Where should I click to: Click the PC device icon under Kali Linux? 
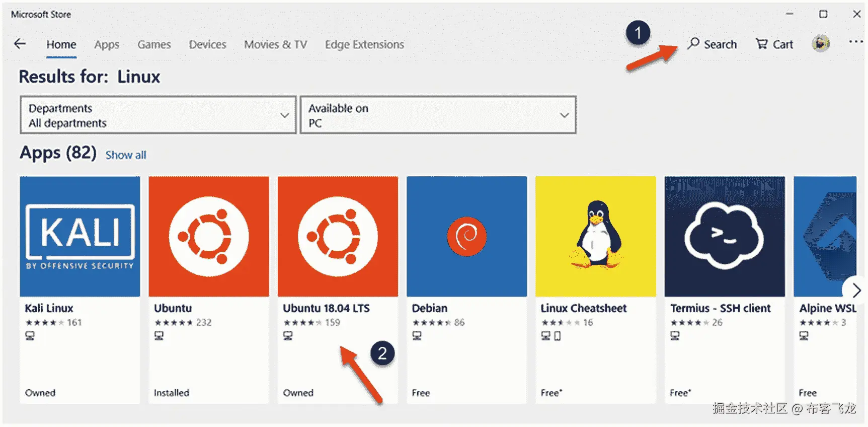(30, 336)
